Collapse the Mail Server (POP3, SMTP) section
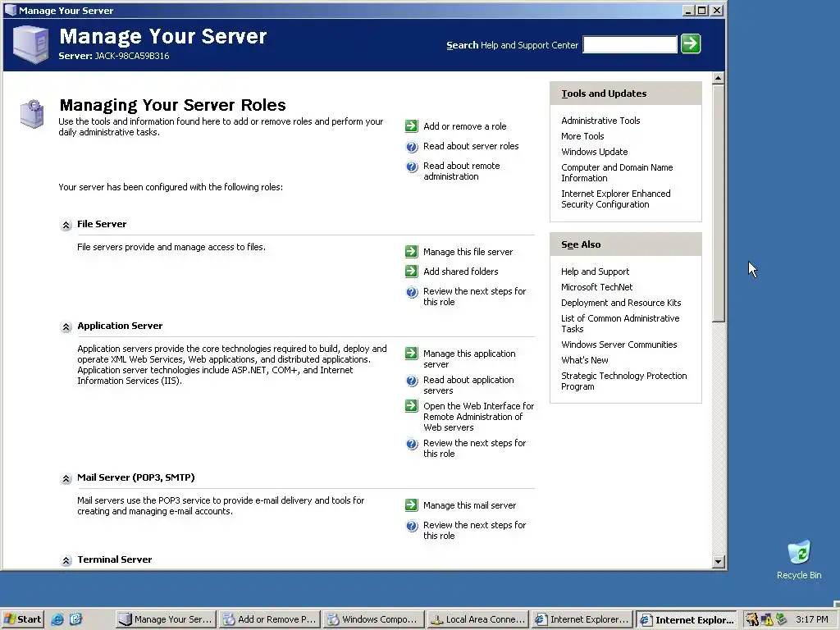This screenshot has width=840, height=630. pyautogui.click(x=66, y=478)
